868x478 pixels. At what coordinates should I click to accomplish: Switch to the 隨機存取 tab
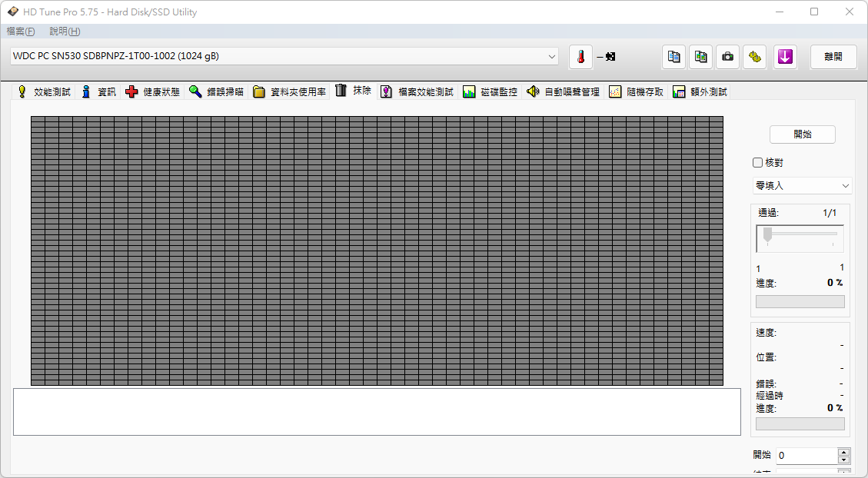[637, 92]
